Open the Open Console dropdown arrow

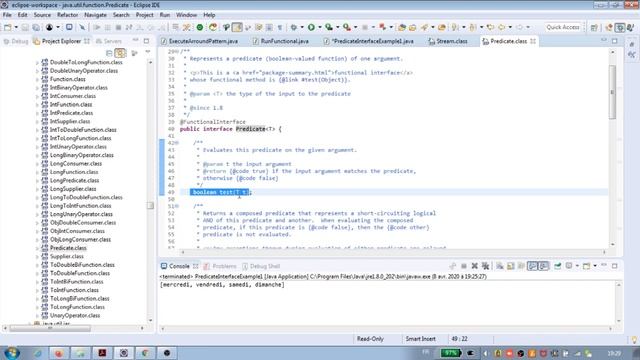pyautogui.click(x=595, y=266)
